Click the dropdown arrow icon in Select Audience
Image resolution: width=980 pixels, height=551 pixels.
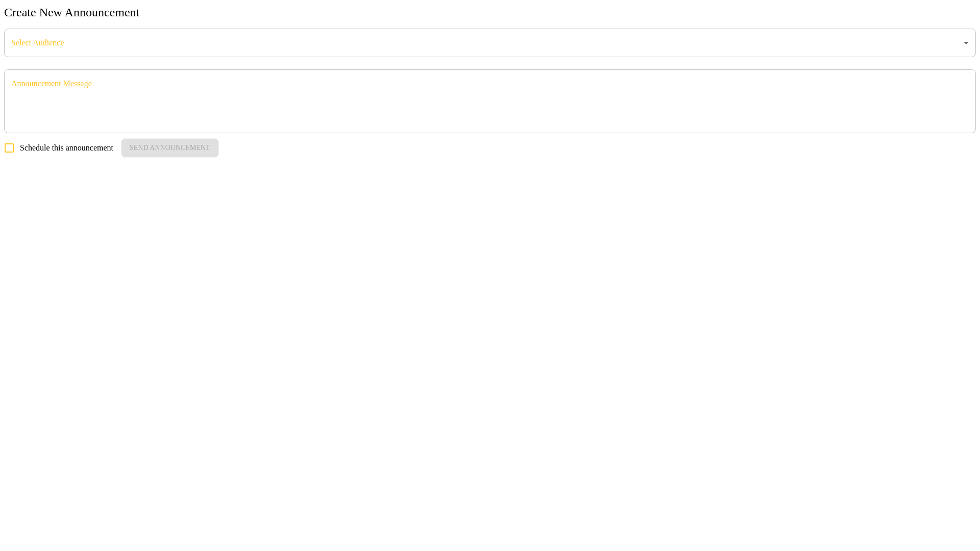966,43
